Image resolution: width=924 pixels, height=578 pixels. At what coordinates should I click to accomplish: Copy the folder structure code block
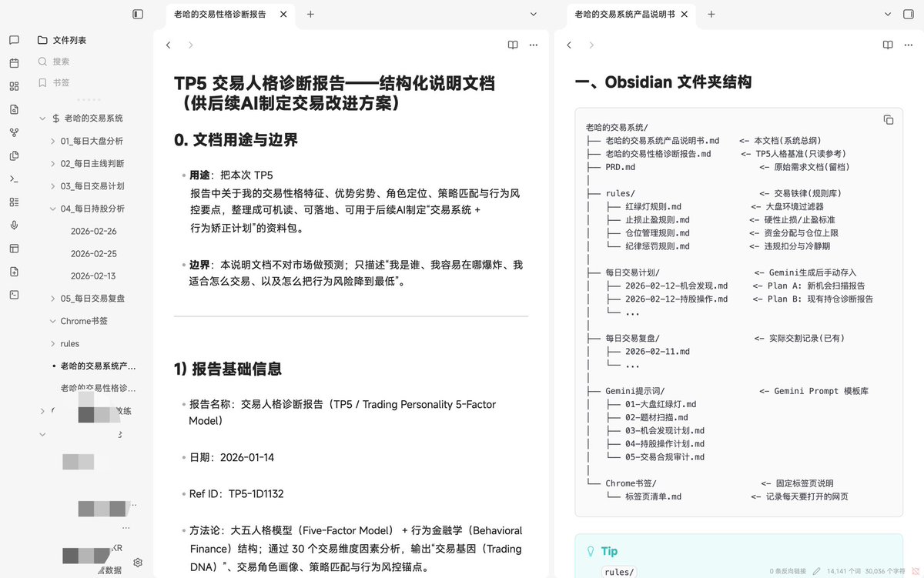click(x=888, y=119)
